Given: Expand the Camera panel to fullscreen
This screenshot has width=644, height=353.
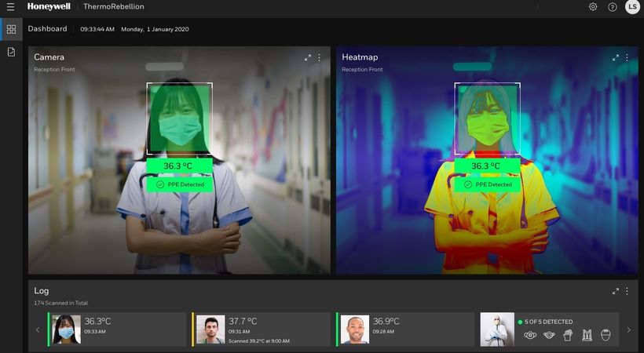Looking at the screenshot, I should (308, 57).
